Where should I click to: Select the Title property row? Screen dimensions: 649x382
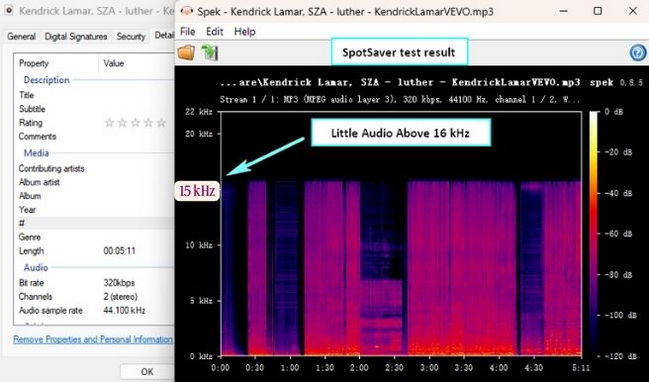(94, 95)
